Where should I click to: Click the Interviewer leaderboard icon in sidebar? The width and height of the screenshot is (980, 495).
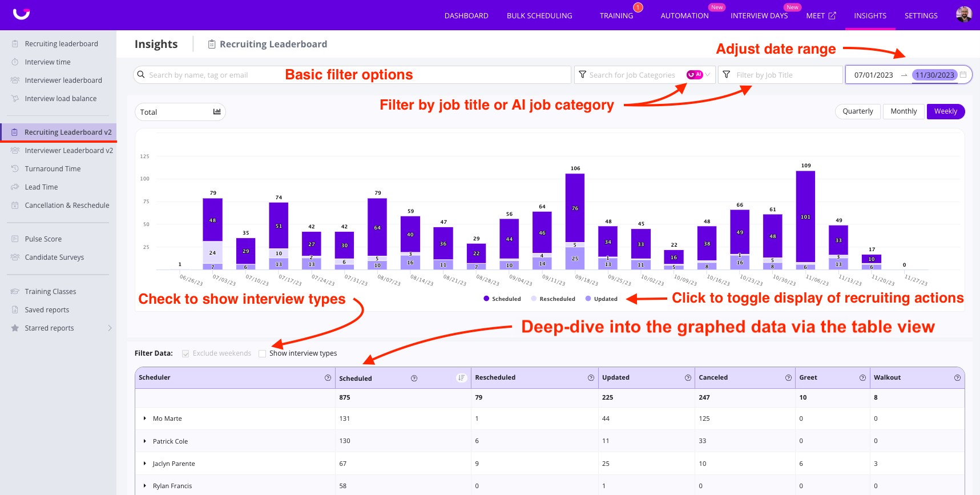15,81
